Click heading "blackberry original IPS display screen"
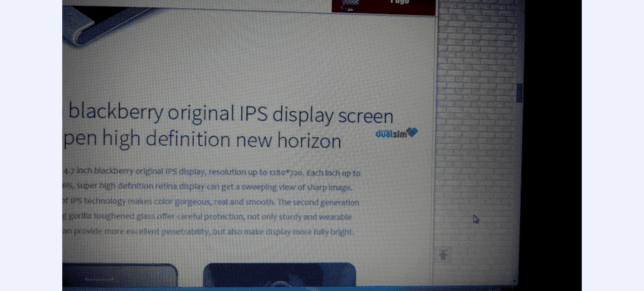Screen dimensions: 644x291 click(x=231, y=113)
